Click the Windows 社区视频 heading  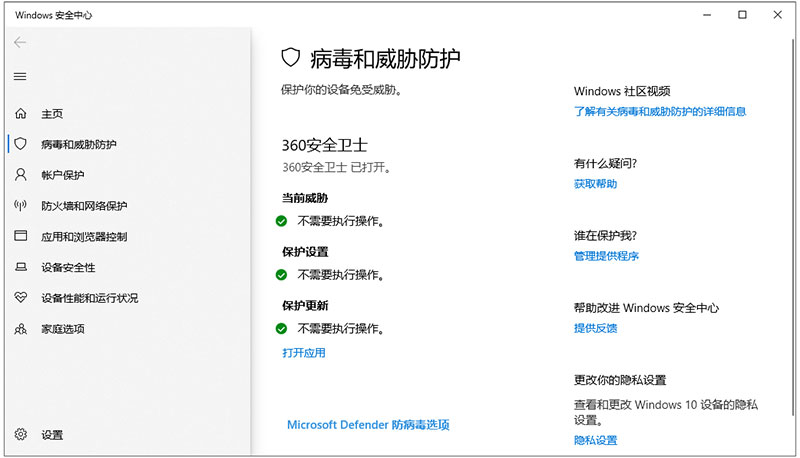(622, 91)
